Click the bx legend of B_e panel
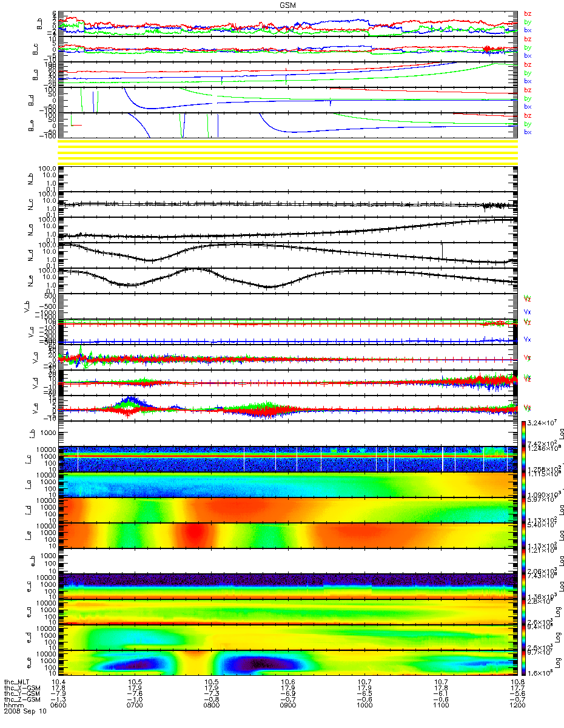This screenshot has width=564, height=728. [528, 132]
